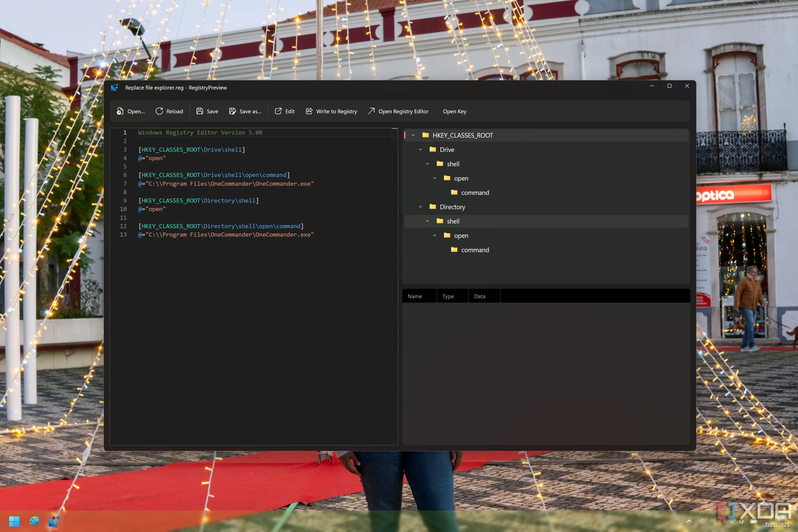Click the Open Key button
This screenshot has height=532, width=798.
point(454,111)
